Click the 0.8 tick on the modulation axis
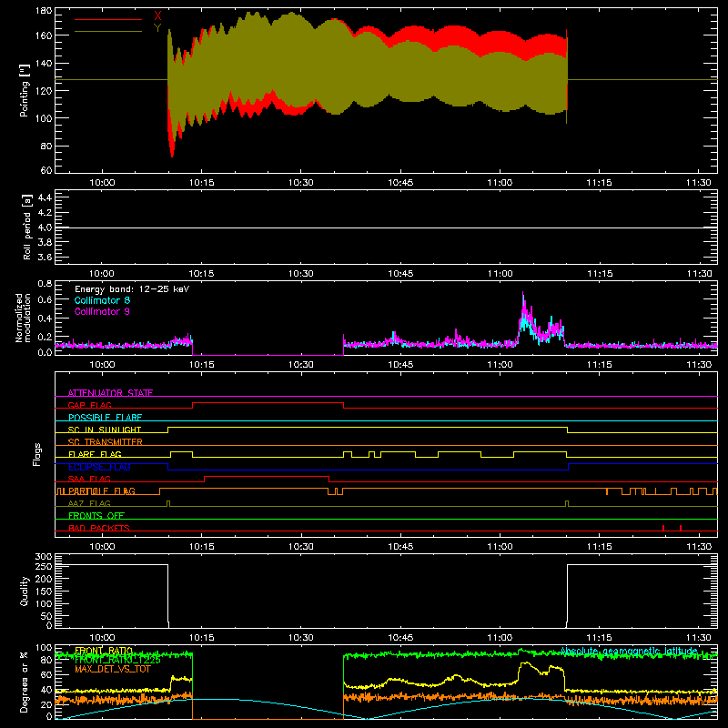 point(45,283)
